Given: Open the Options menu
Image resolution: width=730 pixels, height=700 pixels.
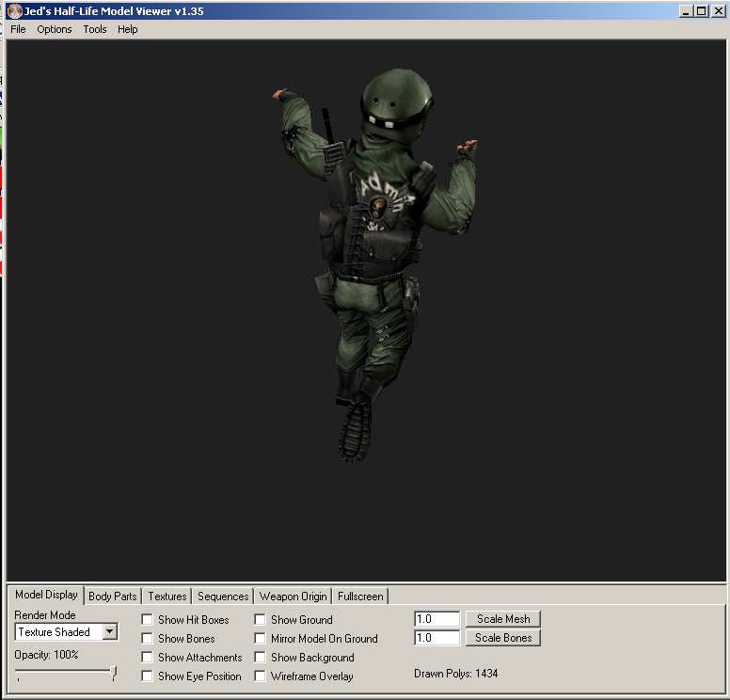Looking at the screenshot, I should (x=55, y=29).
